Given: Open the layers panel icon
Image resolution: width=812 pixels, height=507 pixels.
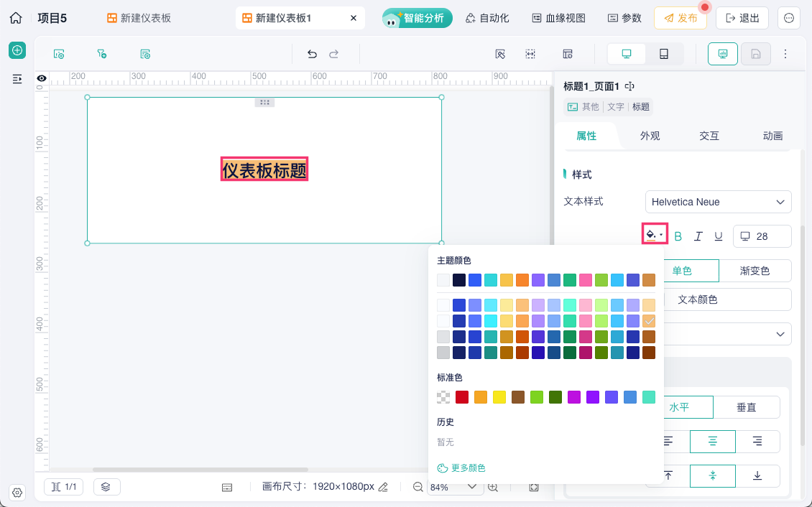Looking at the screenshot, I should pyautogui.click(x=106, y=487).
